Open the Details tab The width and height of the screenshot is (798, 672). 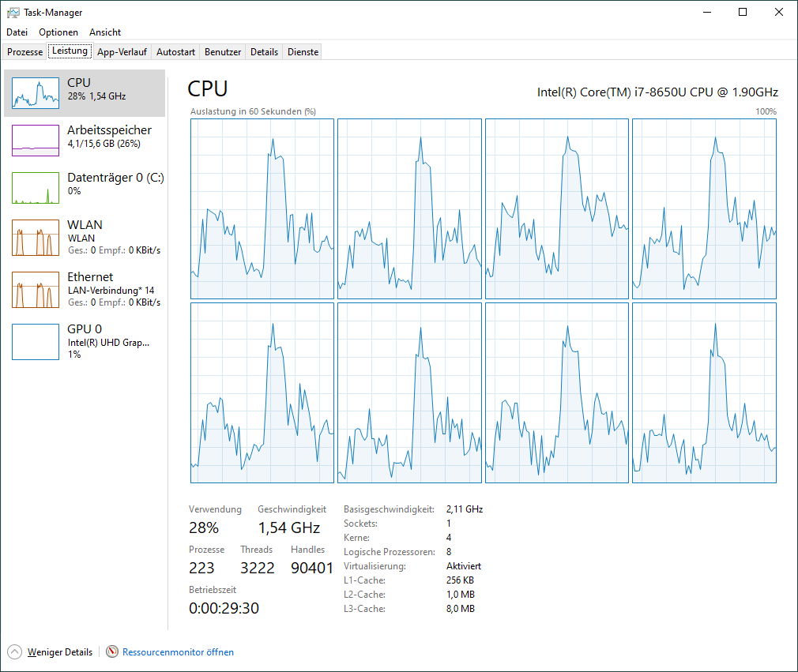(264, 52)
